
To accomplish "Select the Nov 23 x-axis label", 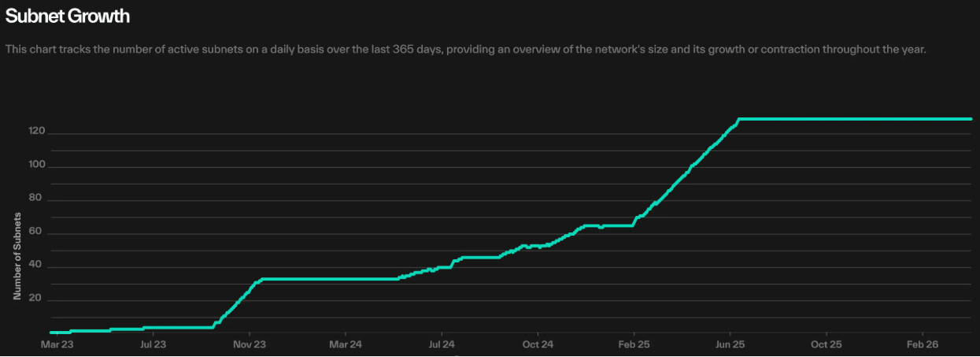I will click(249, 344).
